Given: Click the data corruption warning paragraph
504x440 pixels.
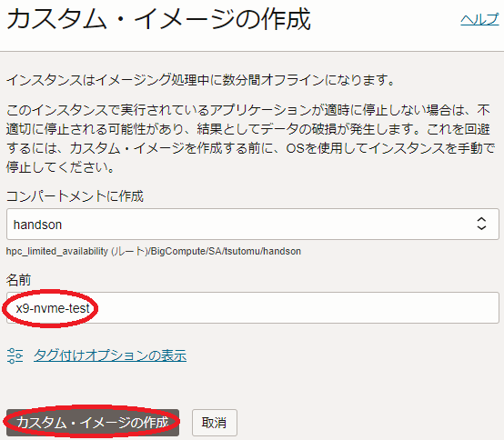Looking at the screenshot, I should coord(251,138).
